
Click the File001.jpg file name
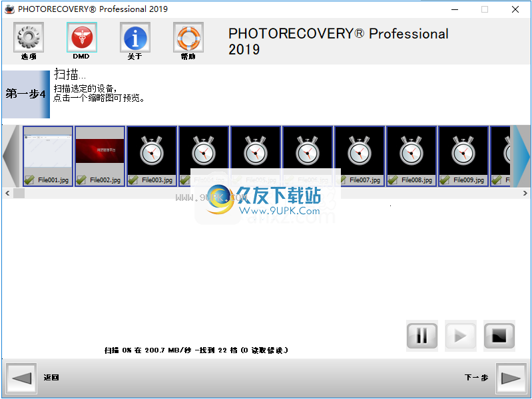[53, 180]
